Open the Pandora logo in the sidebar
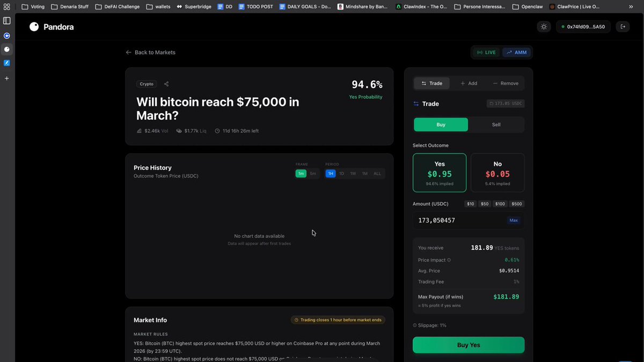This screenshot has width=644, height=362. [7, 49]
